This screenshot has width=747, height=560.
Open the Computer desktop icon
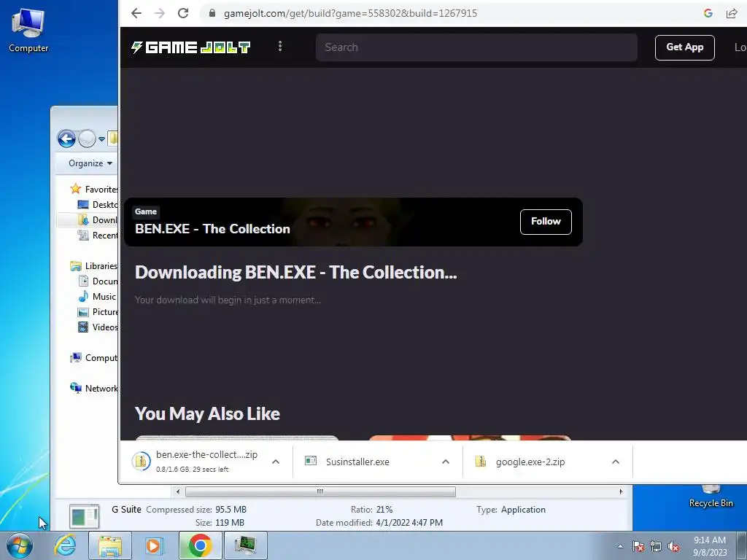pyautogui.click(x=28, y=31)
